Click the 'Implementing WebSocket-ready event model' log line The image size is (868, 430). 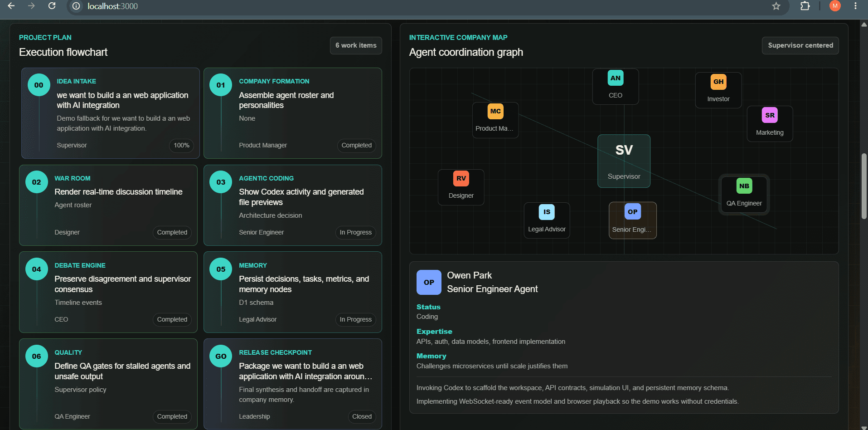coord(577,401)
